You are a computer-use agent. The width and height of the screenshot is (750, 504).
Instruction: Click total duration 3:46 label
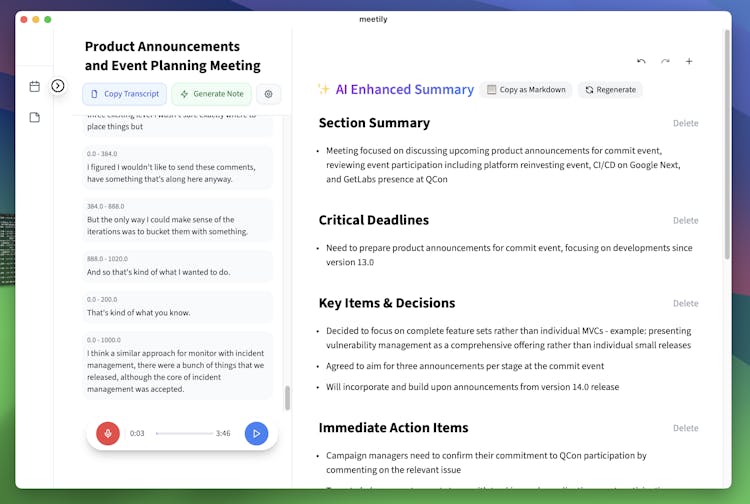[223, 433]
